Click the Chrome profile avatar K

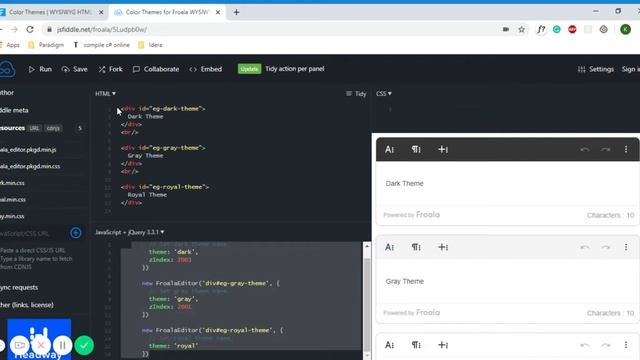[625, 29]
